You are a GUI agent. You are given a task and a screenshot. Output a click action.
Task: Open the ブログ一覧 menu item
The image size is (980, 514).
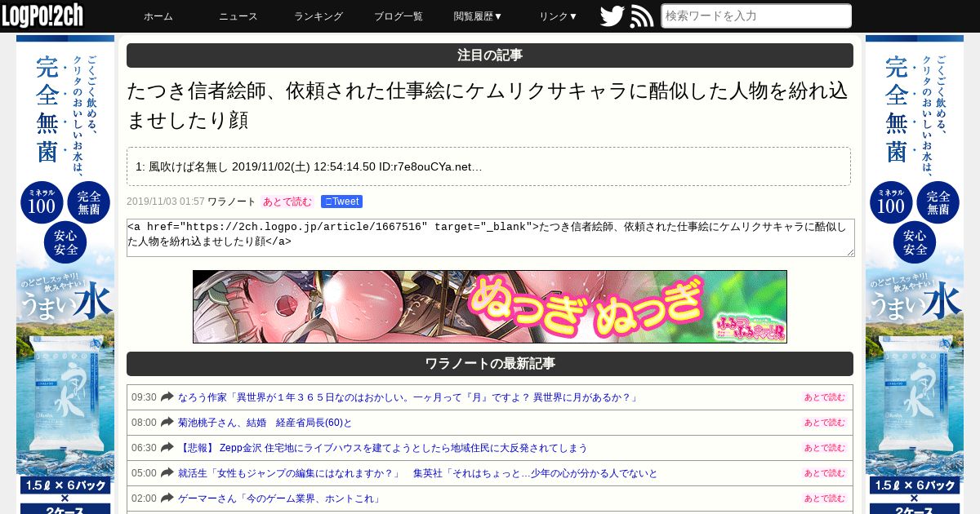[x=399, y=16]
